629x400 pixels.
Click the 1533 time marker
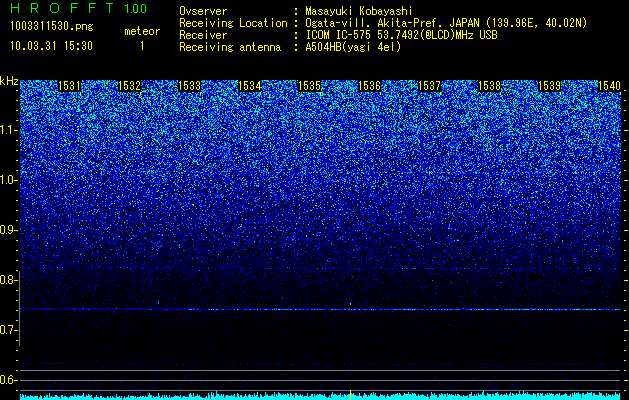189,86
